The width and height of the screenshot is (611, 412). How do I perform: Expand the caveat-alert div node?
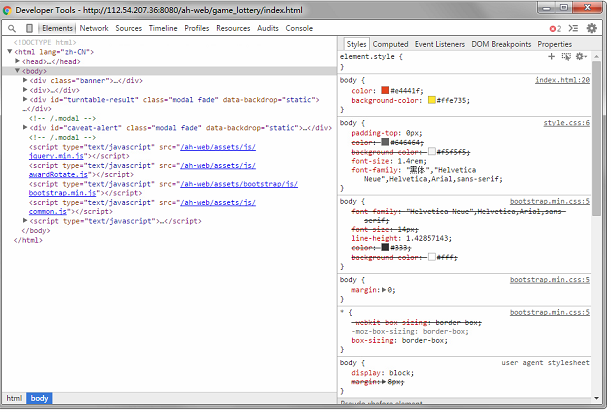(25, 127)
